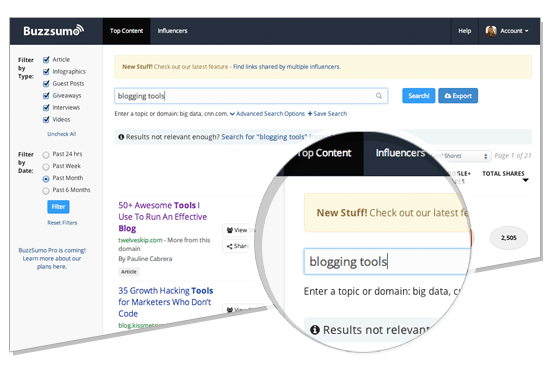Open "50+ Awesome Tools" article title
This screenshot has width=550, height=369.
pos(162,217)
